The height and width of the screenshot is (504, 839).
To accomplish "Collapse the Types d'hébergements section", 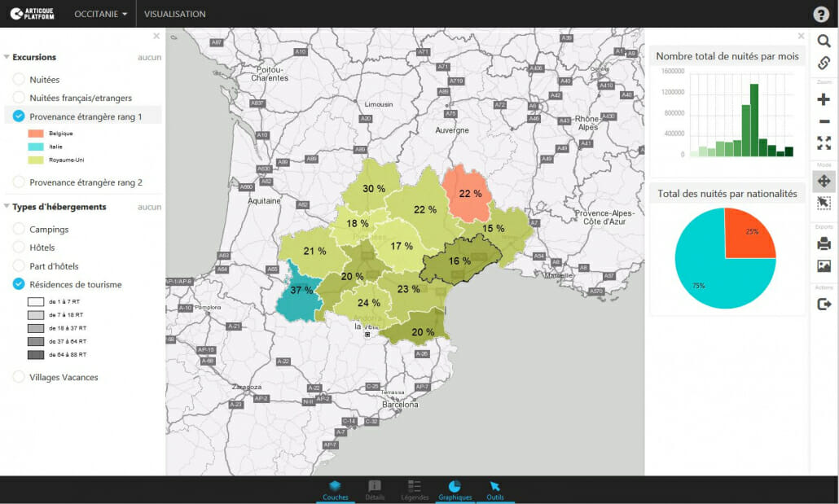I will (7, 206).
